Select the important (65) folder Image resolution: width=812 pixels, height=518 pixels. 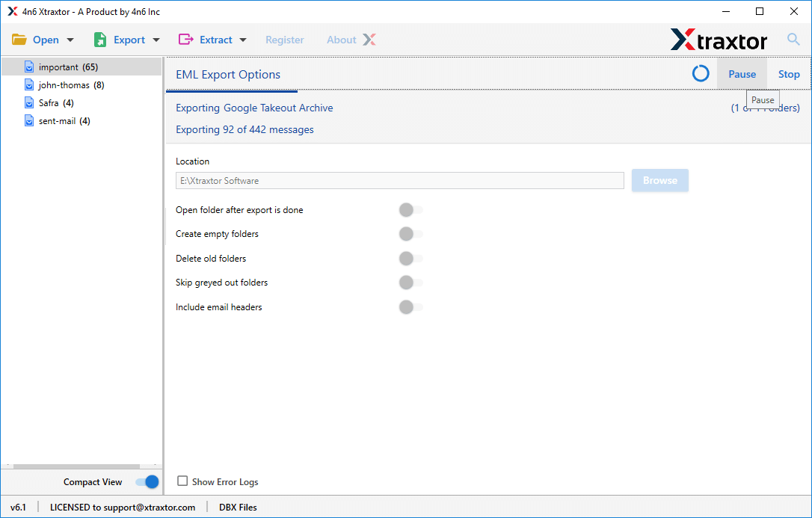tap(81, 67)
